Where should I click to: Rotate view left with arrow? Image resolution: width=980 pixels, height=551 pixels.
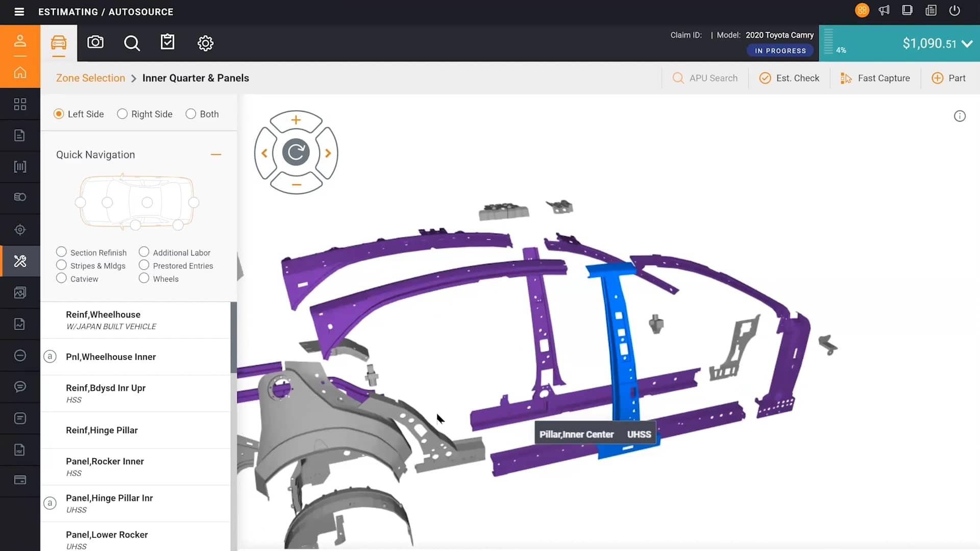pos(264,153)
